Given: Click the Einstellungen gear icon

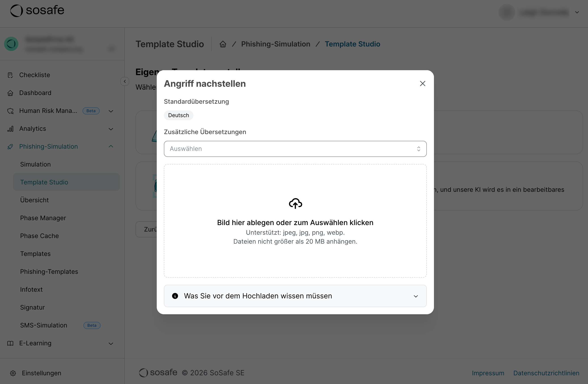Looking at the screenshot, I should pos(13,373).
